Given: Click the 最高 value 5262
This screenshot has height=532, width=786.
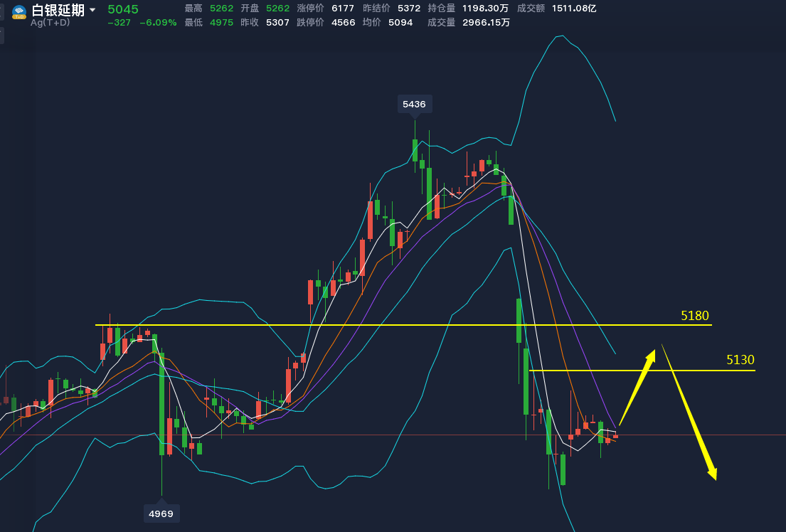Looking at the screenshot, I should coord(221,9).
